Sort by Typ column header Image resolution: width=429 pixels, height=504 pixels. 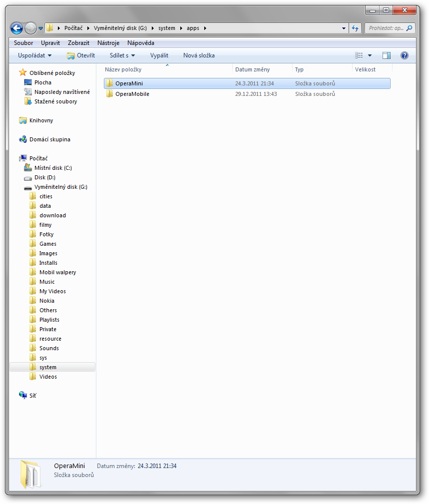click(x=299, y=69)
